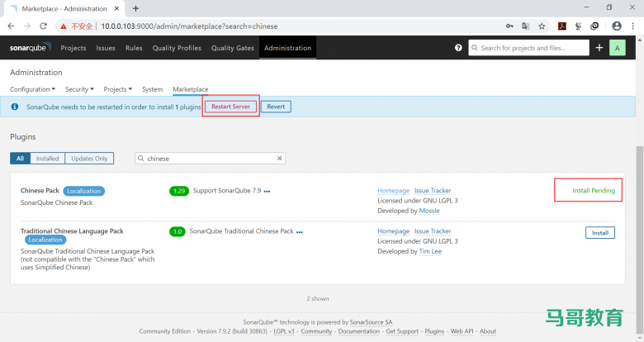Go back with browser back arrow

11,26
